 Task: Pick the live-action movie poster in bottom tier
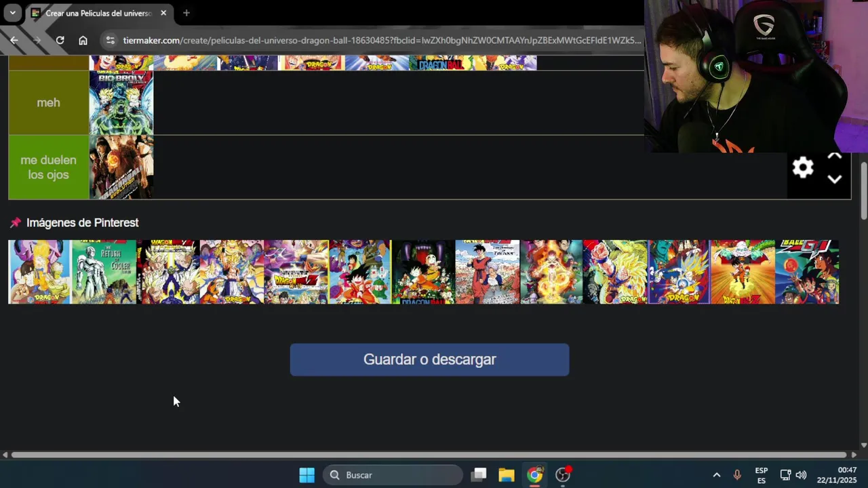click(121, 167)
